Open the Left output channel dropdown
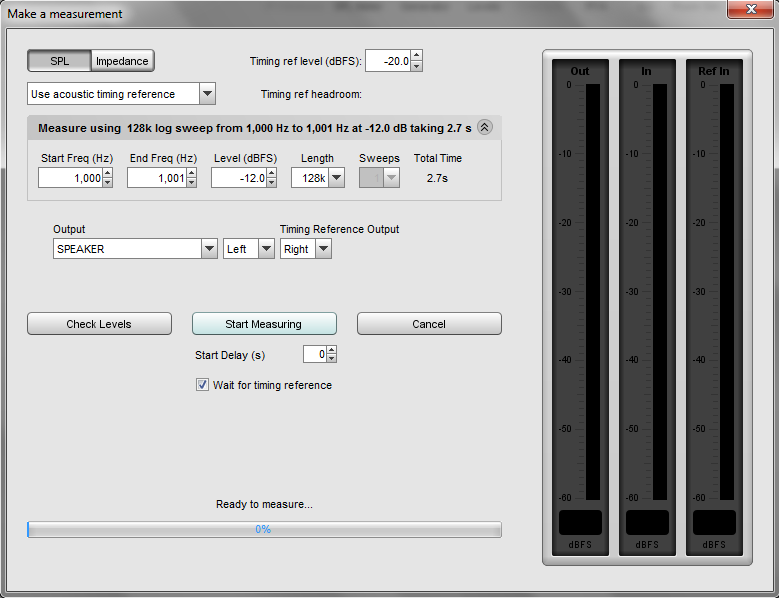779x598 pixels. click(x=266, y=249)
